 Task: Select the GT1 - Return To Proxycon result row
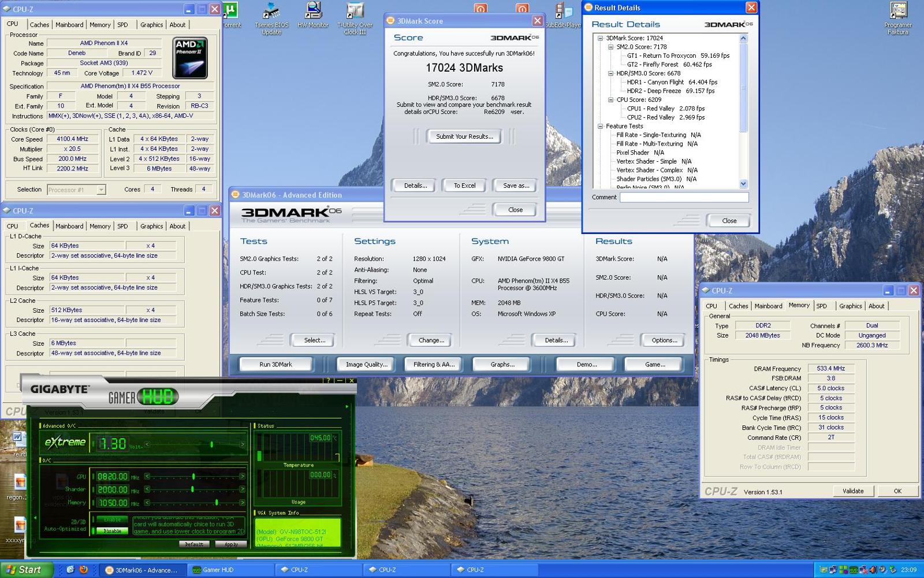tap(678, 55)
